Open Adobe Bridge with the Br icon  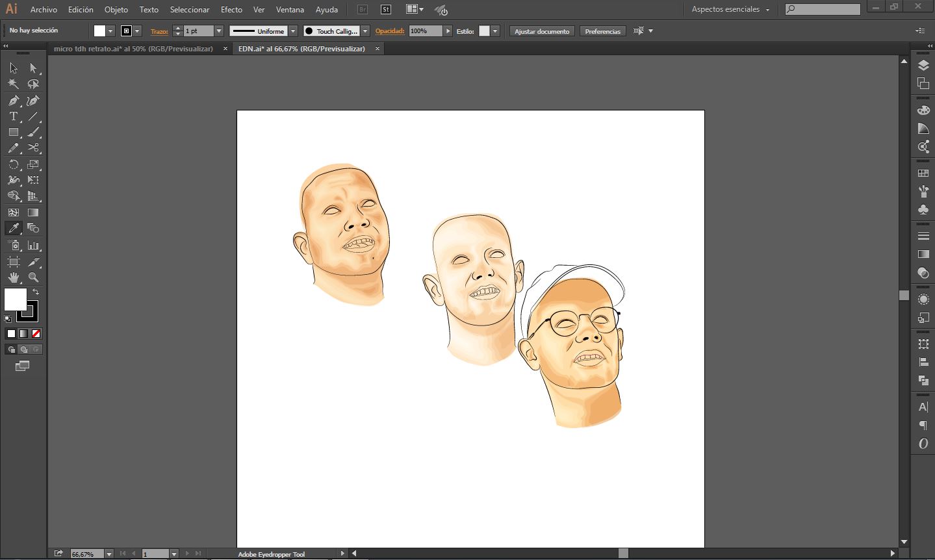coord(363,10)
